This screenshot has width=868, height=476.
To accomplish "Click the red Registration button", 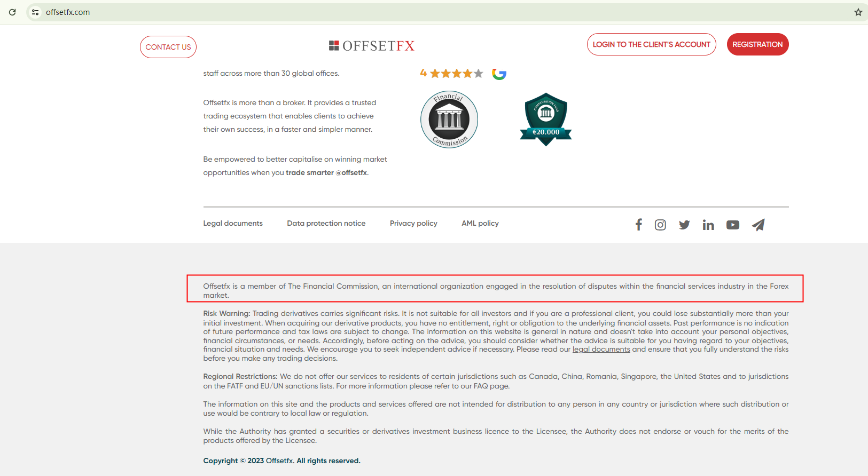I will (757, 44).
